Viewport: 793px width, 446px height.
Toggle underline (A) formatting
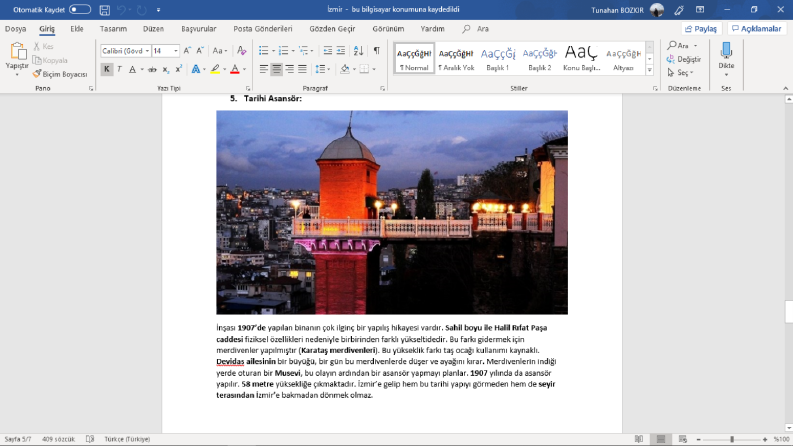point(133,69)
